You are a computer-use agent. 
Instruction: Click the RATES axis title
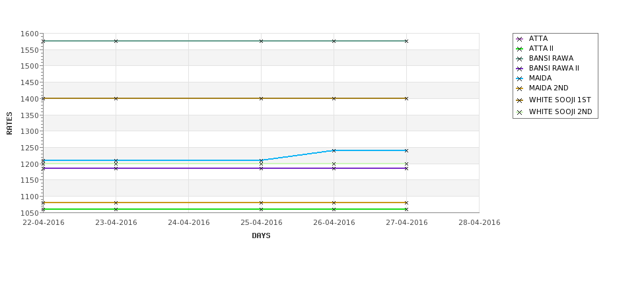pyautogui.click(x=9, y=123)
